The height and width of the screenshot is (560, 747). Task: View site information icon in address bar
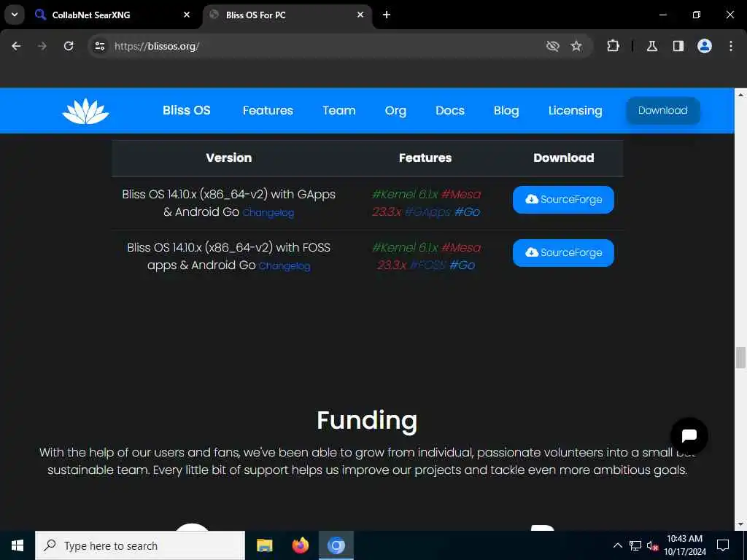[x=99, y=46]
